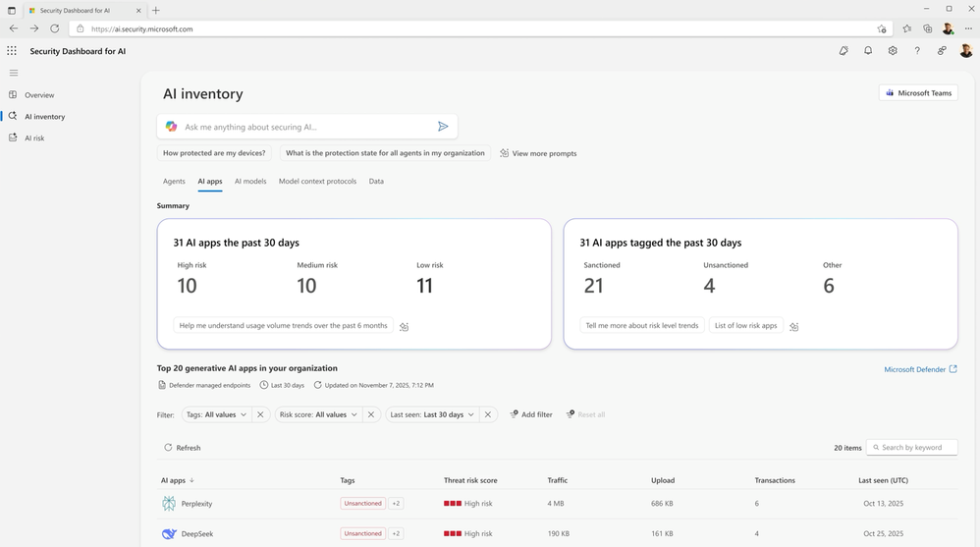Click the Refresh icon above the table
The width and height of the screenshot is (980, 547).
169,448
